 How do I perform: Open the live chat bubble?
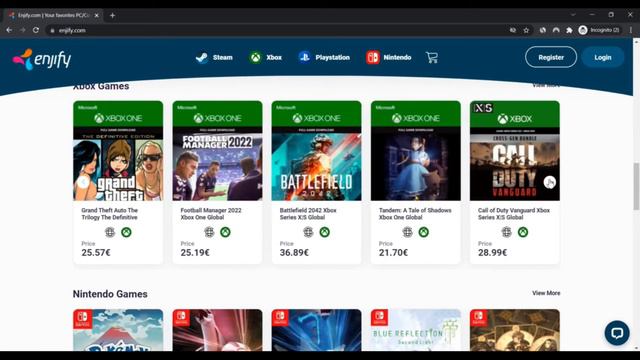pos(617,333)
